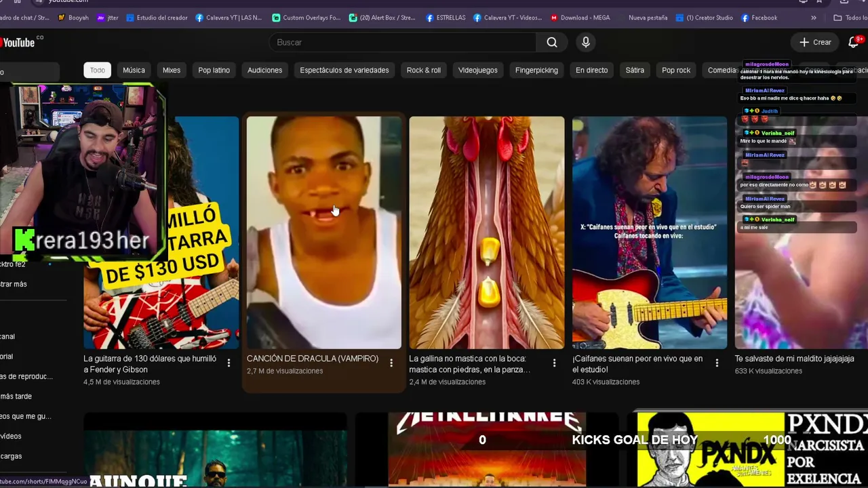
Task: Open the Nueva pestaña bookmark
Action: tap(648, 18)
